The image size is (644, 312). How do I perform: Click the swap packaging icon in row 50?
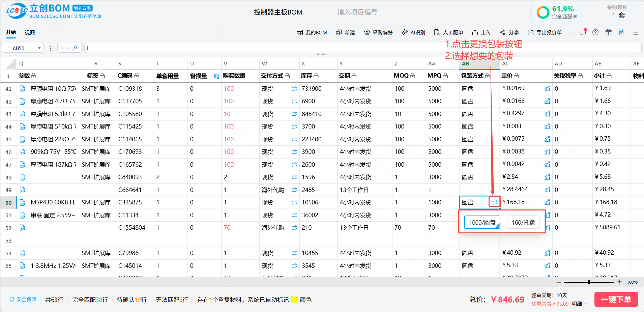coord(494,202)
